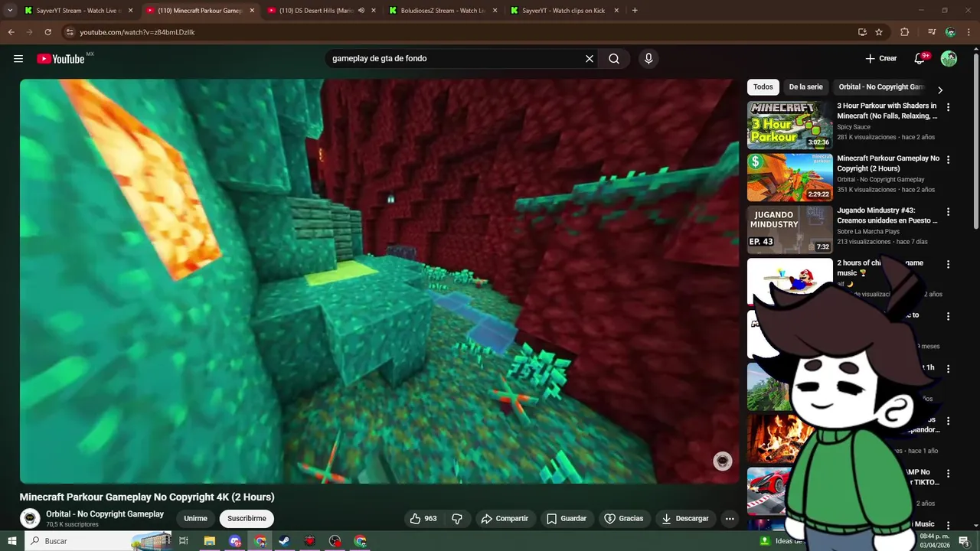980x551 pixels.
Task: Open the tab search dropdown arrow
Action: click(10, 11)
